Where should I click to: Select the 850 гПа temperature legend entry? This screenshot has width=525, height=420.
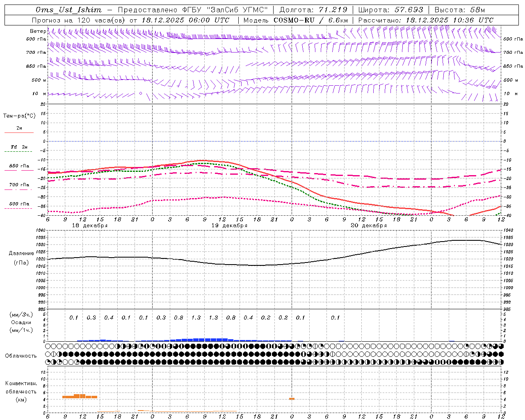pyautogui.click(x=19, y=166)
